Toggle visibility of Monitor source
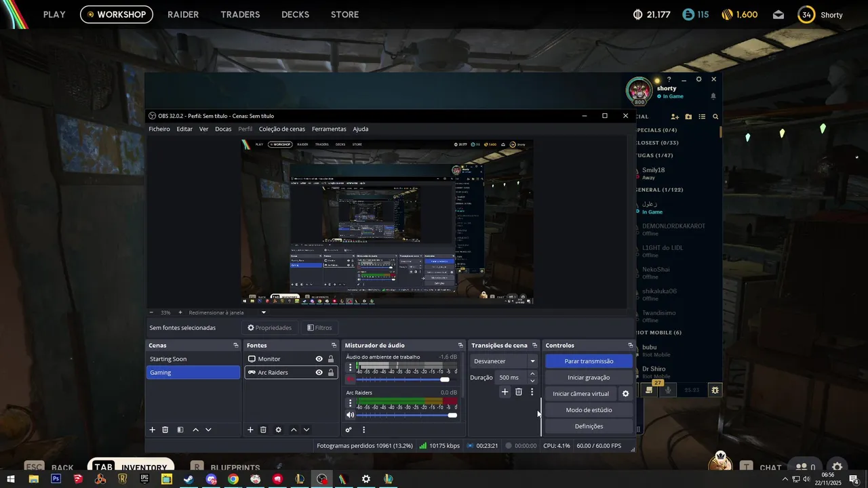Screen dimensions: 868x488 click(319, 359)
